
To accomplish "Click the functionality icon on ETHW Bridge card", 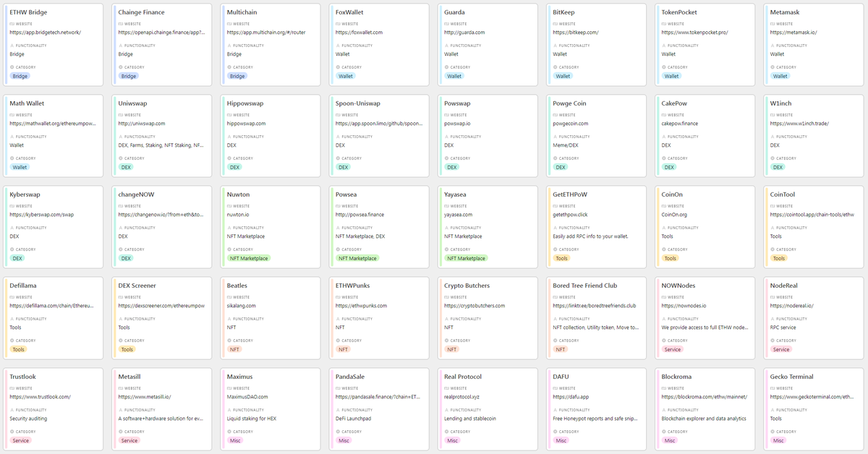I will click(12, 46).
